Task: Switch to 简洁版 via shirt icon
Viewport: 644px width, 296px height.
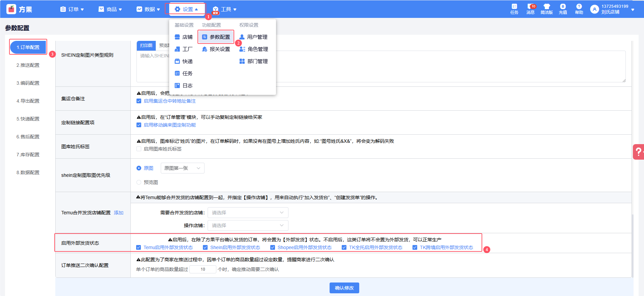Action: click(x=546, y=9)
